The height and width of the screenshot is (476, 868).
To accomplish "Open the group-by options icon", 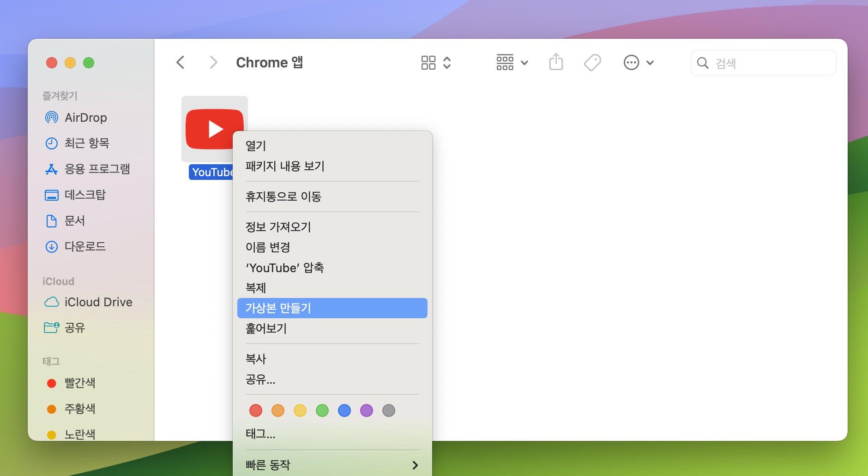I will (x=505, y=62).
